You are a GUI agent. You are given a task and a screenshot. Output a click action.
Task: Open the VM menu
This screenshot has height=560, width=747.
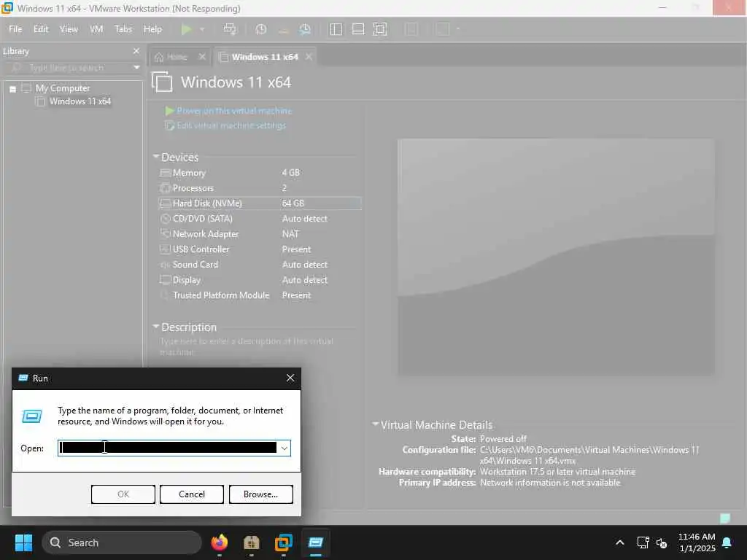(96, 29)
